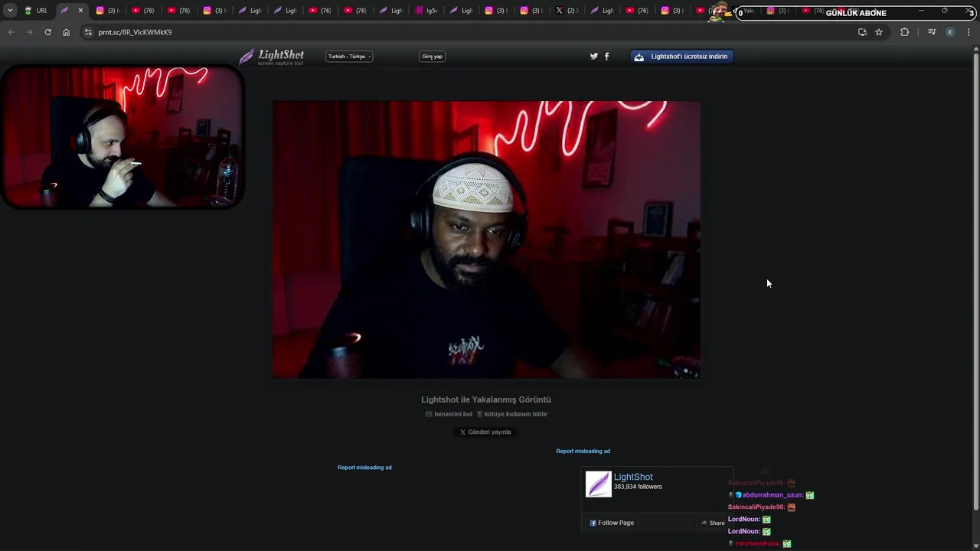The width and height of the screenshot is (980, 551).
Task: Open Chrome three-dot menu
Action: pos(969,32)
